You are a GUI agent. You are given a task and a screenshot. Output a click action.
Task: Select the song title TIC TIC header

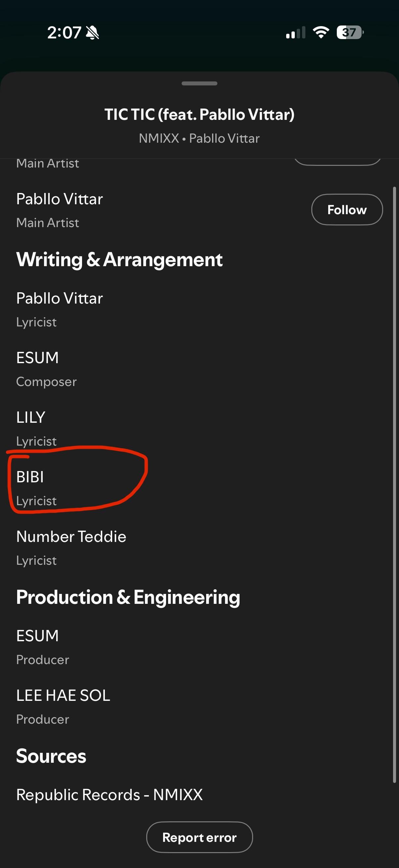(x=199, y=115)
